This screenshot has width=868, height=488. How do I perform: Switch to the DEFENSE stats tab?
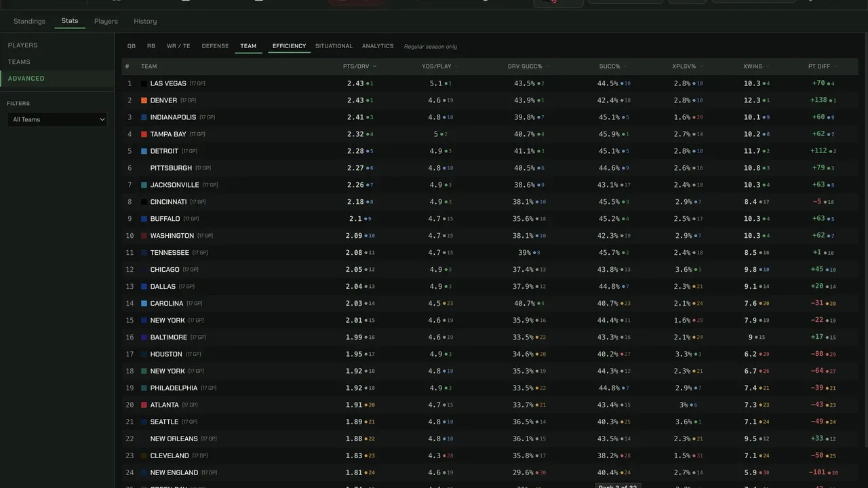(x=215, y=46)
